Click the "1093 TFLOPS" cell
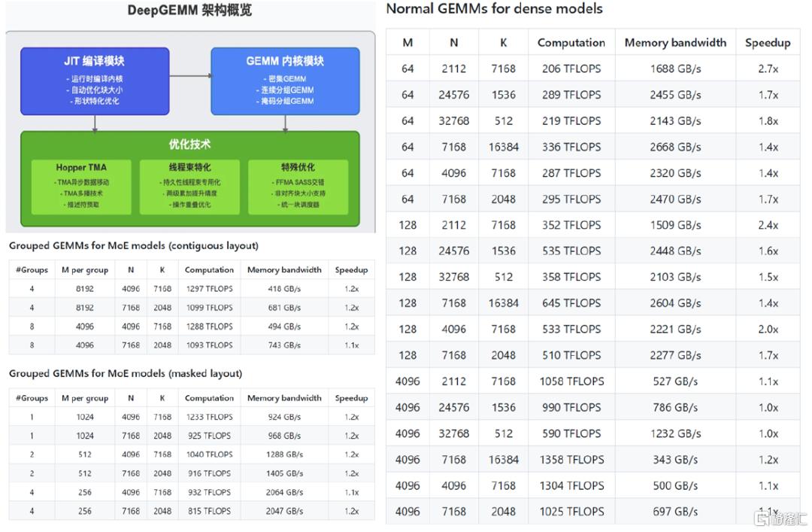Screen dimensions: 812x532 click(209, 345)
